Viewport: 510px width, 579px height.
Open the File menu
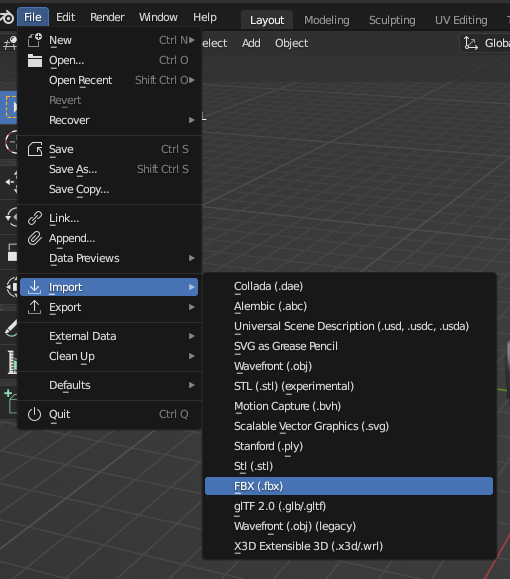[x=33, y=17]
